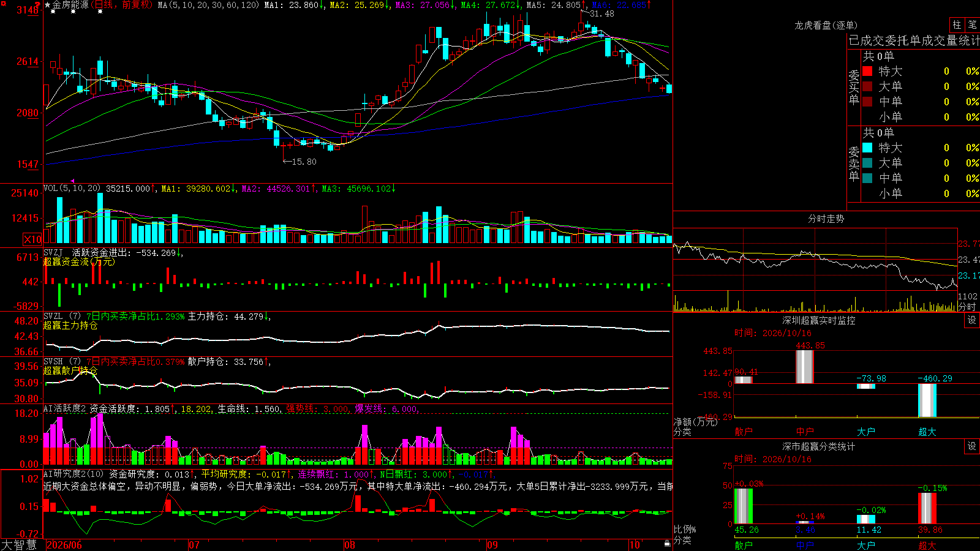Click the SVZL (7) indicator label

(62, 317)
